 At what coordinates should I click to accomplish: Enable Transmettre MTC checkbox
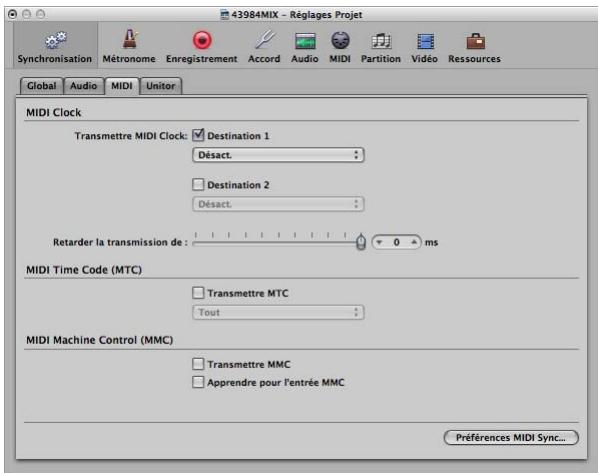[x=198, y=293]
